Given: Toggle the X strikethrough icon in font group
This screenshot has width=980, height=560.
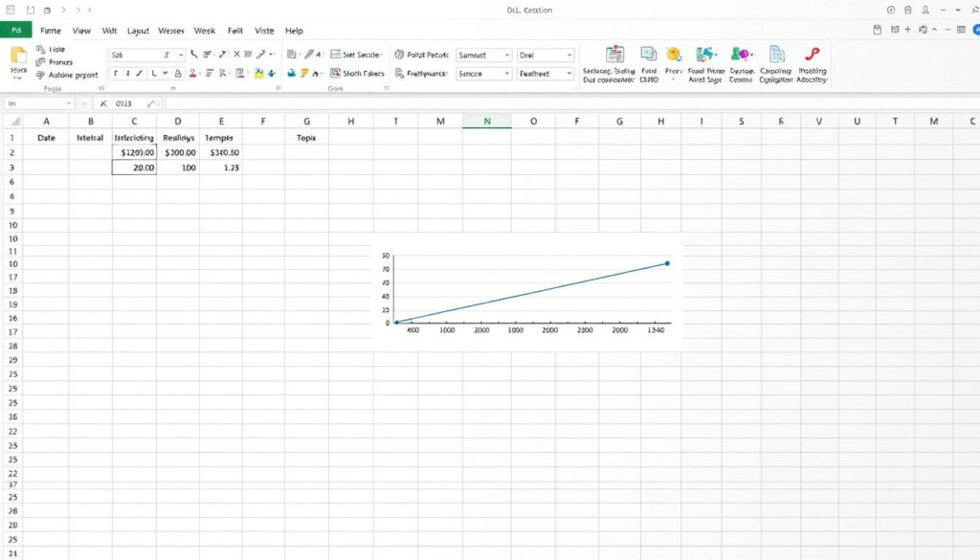Looking at the screenshot, I should (236, 55).
